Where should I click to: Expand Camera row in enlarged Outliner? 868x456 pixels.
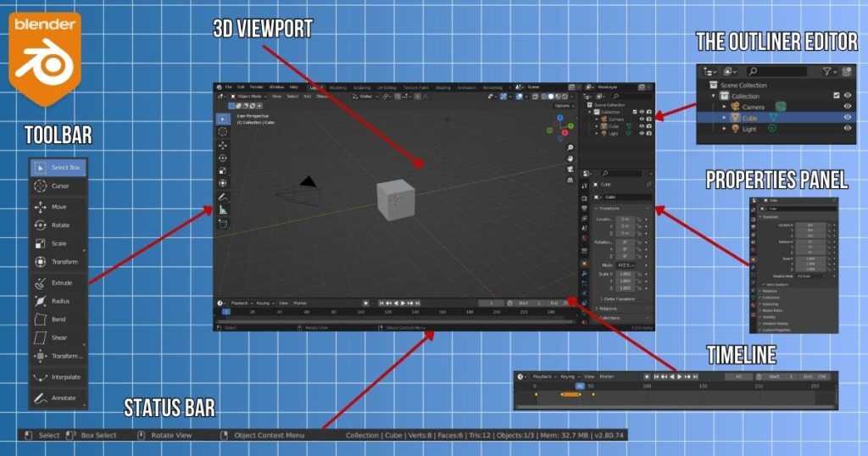click(x=724, y=107)
